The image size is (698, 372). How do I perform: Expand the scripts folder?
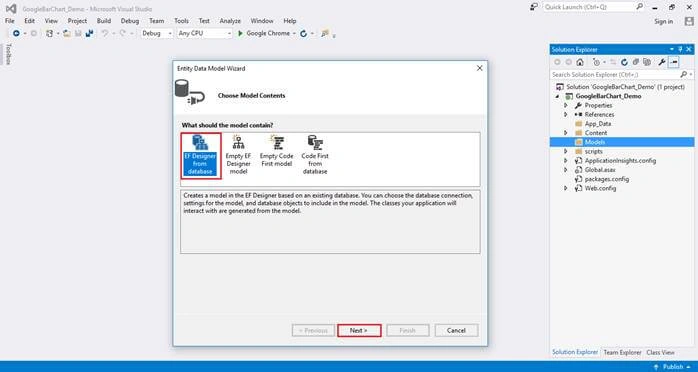[566, 151]
